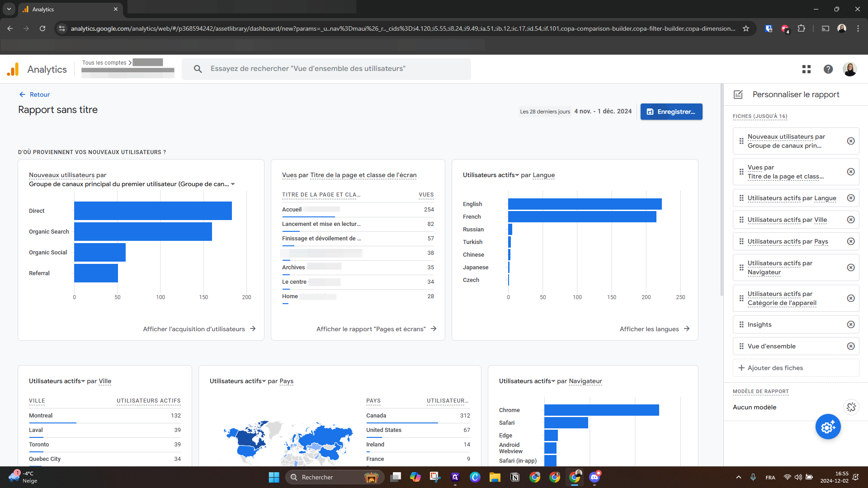Open the 4 nov. - 1 déc. 2024 date range
The height and width of the screenshot is (488, 868).
[x=603, y=112]
